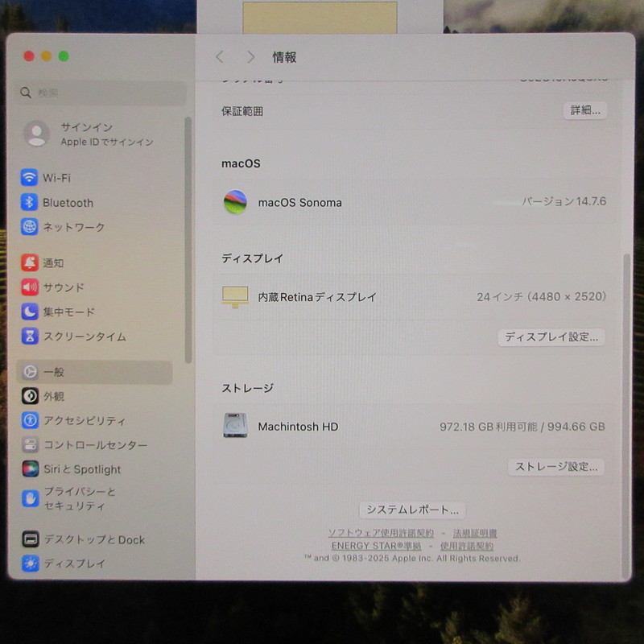Open Bluetooth settings icon
This screenshot has width=644, height=644.
(x=29, y=202)
